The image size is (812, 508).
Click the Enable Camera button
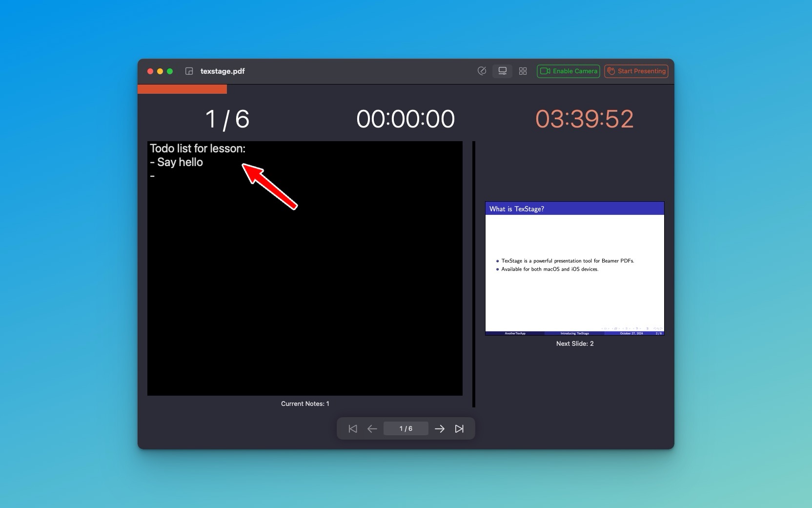[568, 71]
